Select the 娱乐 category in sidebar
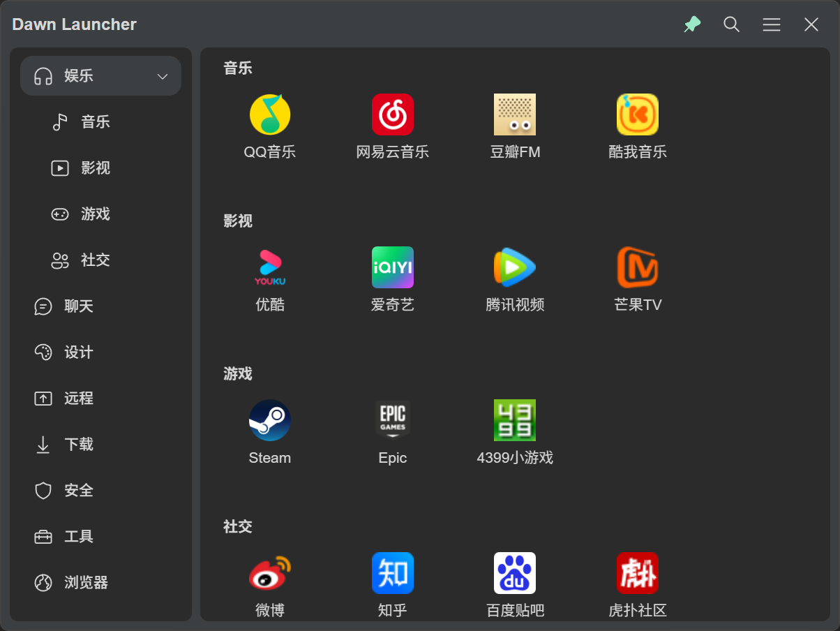This screenshot has width=840, height=631. coord(100,75)
